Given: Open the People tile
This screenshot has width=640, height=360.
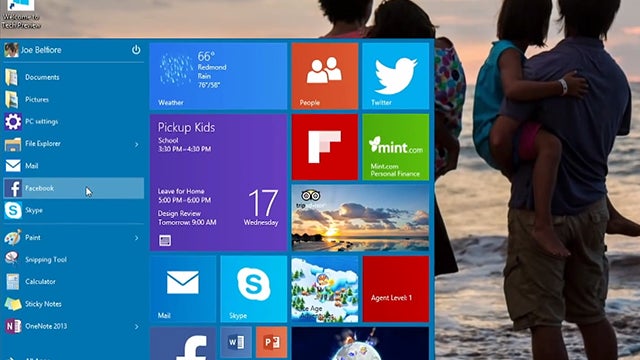Looking at the screenshot, I should pyautogui.click(x=325, y=76).
